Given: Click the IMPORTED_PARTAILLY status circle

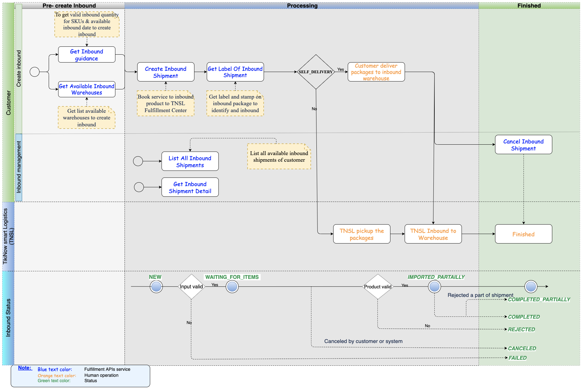Looking at the screenshot, I should (434, 286).
